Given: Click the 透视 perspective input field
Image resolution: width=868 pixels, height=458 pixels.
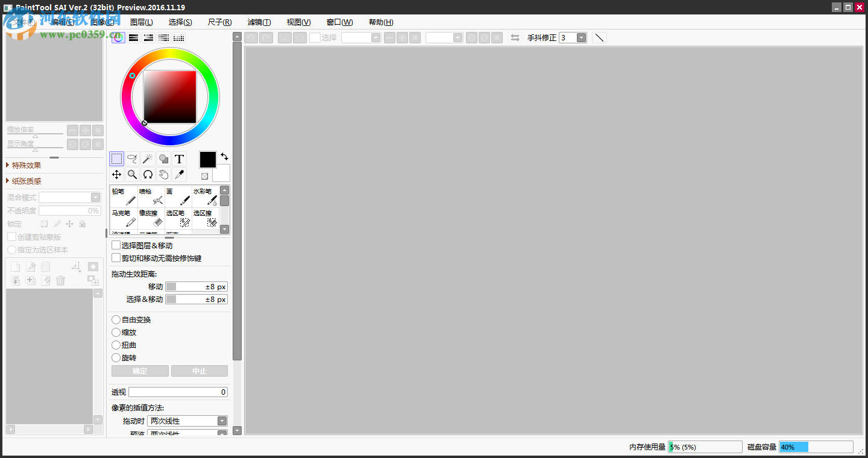Looking at the screenshot, I should (178, 392).
